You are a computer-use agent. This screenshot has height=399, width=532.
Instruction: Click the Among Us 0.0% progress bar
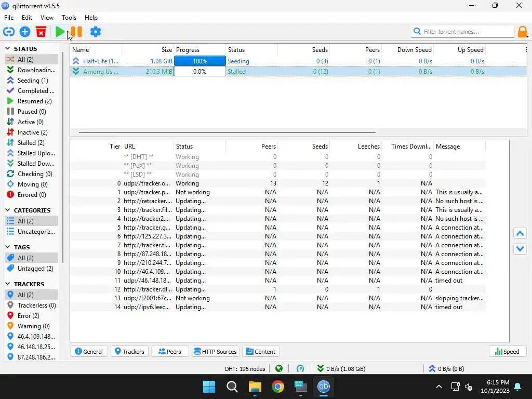[200, 72]
